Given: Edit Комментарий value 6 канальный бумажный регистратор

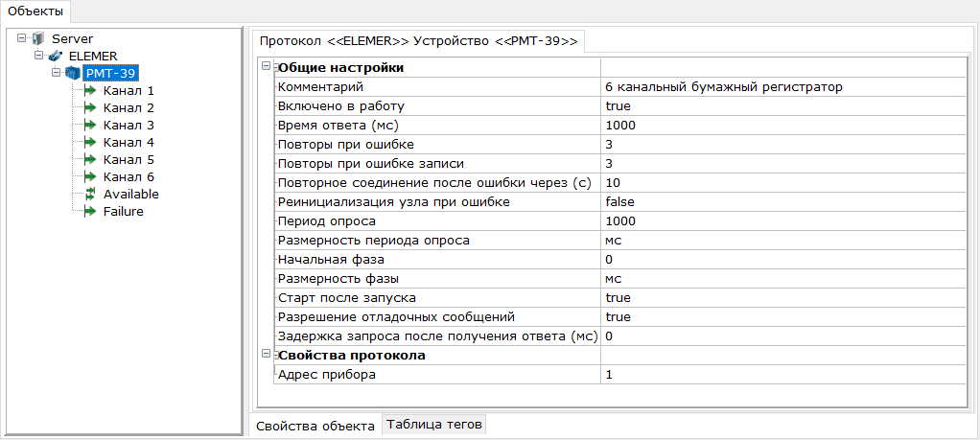Looking at the screenshot, I should 785,87.
